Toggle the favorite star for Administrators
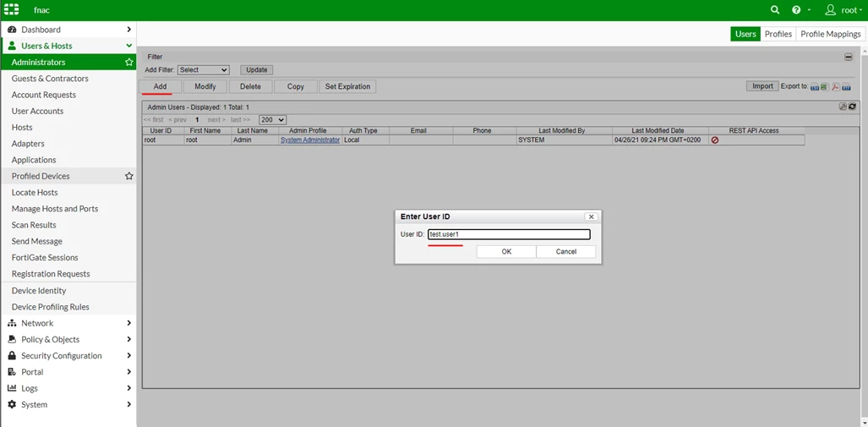 coord(129,62)
